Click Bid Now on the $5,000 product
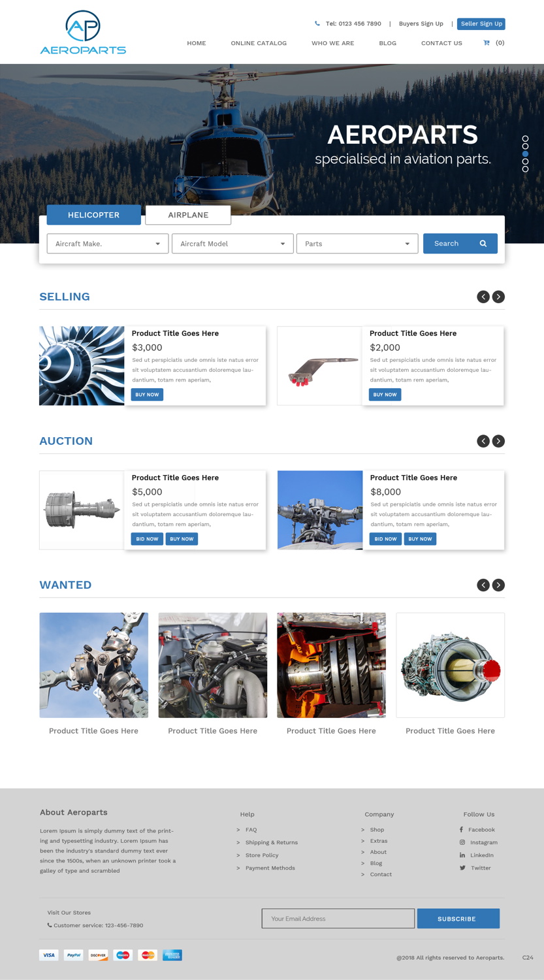 tap(147, 539)
